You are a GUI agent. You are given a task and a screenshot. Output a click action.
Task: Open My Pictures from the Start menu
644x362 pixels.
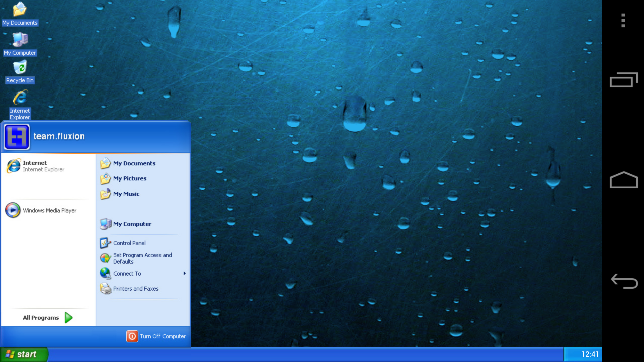point(129,178)
